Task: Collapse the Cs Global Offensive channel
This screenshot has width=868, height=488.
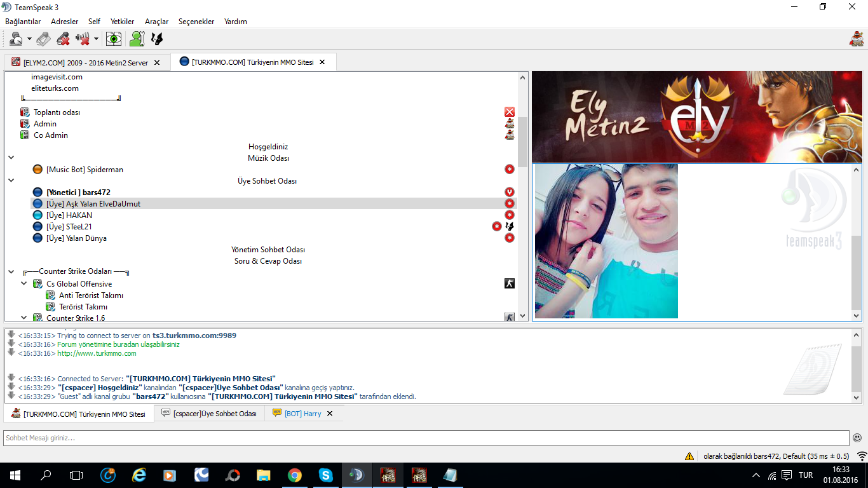Action: click(24, 283)
